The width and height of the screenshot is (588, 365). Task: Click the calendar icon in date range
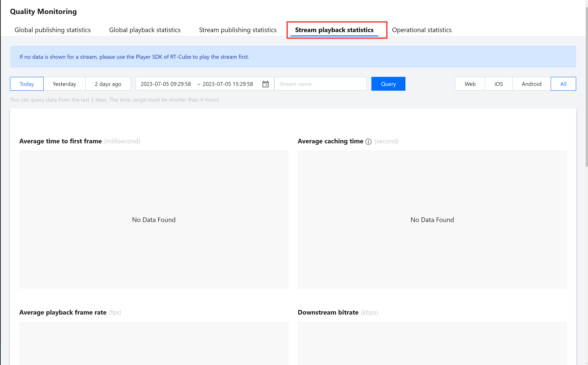coord(265,84)
